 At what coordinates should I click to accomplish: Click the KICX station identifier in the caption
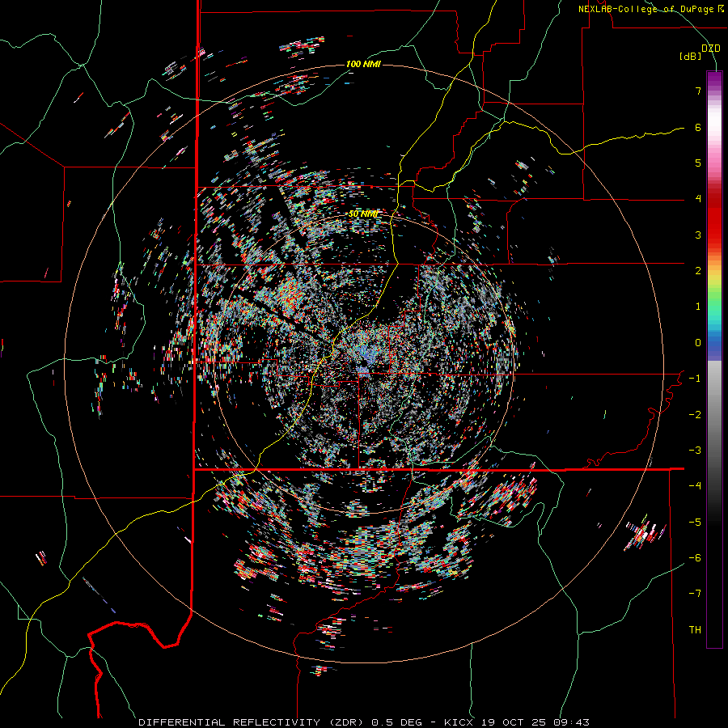coord(459,722)
